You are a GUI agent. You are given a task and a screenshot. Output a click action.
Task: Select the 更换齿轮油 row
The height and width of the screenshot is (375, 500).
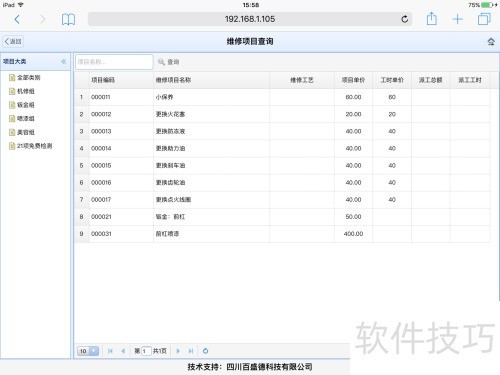(x=282, y=182)
